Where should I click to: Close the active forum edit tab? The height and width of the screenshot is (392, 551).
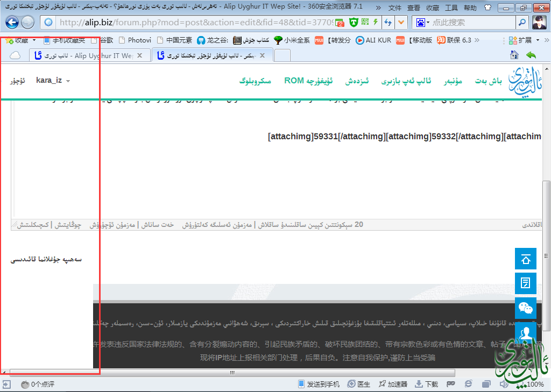click(x=262, y=55)
